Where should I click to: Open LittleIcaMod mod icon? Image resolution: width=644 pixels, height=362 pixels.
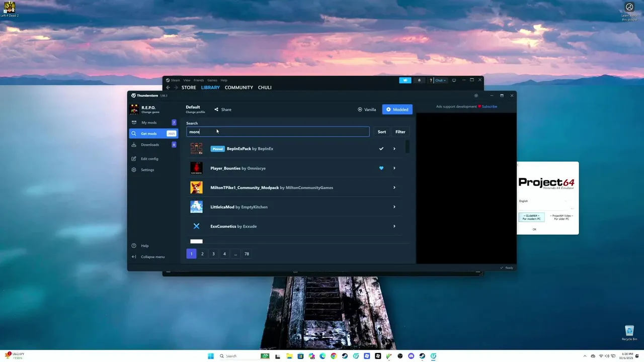coord(196,207)
